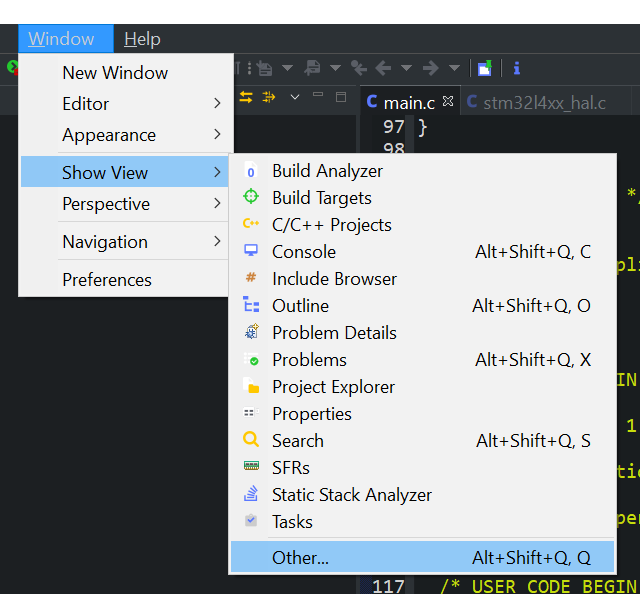This screenshot has width=640, height=594.
Task: Click the Problem Details icon
Action: (251, 331)
